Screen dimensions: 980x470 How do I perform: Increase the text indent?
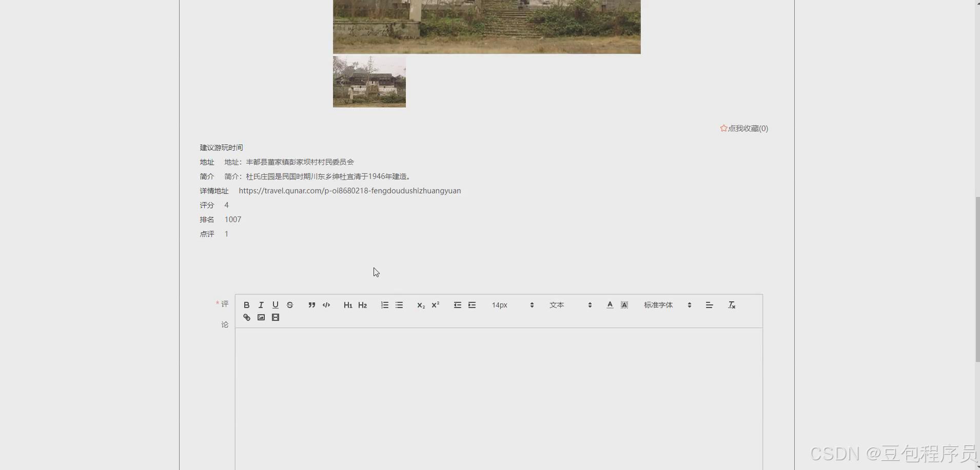click(x=472, y=305)
